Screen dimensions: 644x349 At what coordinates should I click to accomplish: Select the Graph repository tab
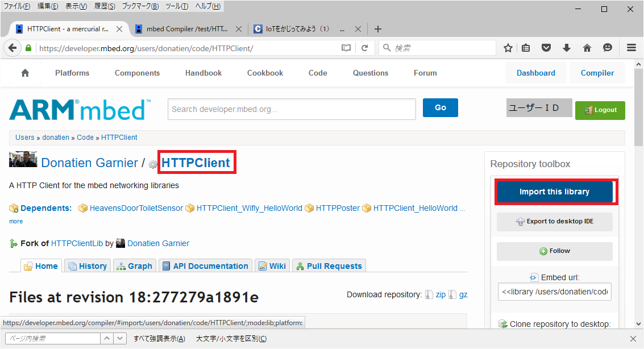click(134, 266)
